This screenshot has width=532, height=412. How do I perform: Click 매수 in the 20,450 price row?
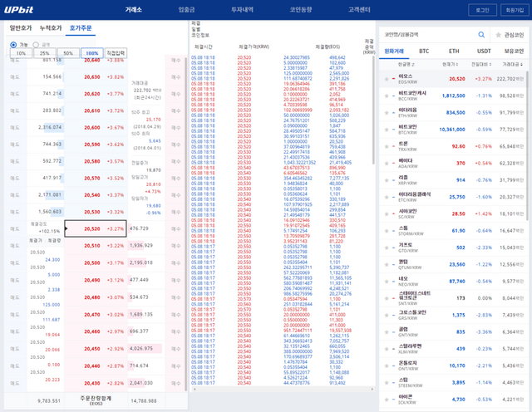tap(175, 349)
